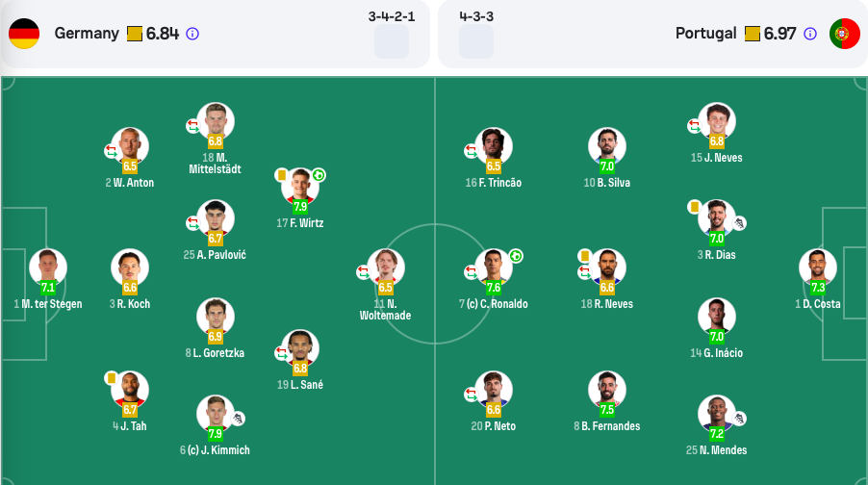Click the Germany team name
The width and height of the screenshot is (868, 485).
[x=87, y=34]
